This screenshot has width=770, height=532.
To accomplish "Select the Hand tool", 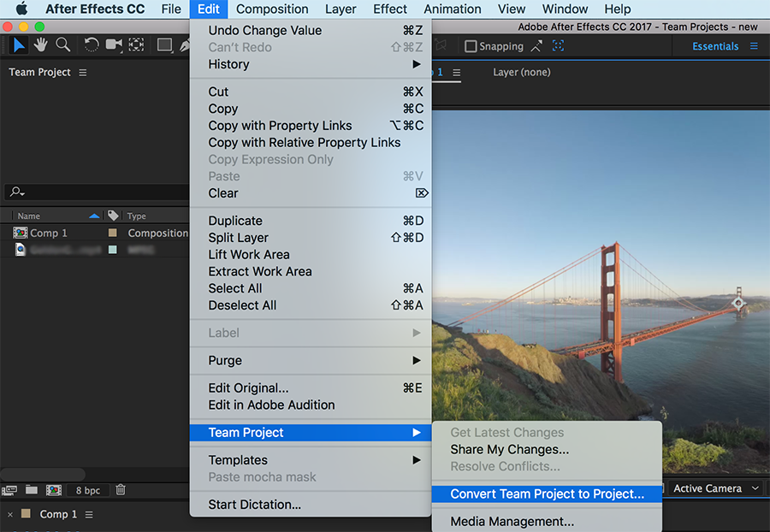I will [40, 45].
